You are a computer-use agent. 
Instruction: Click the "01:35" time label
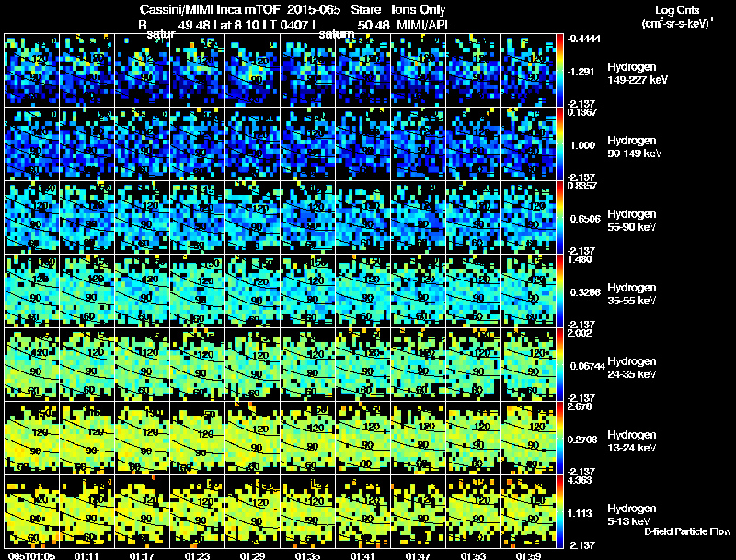[308, 555]
